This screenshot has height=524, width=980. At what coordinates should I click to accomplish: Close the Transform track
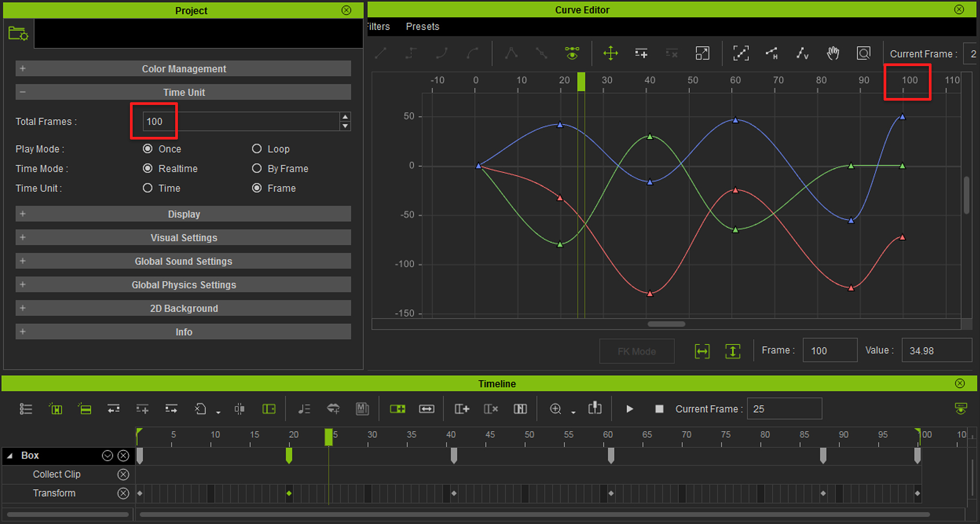click(123, 493)
